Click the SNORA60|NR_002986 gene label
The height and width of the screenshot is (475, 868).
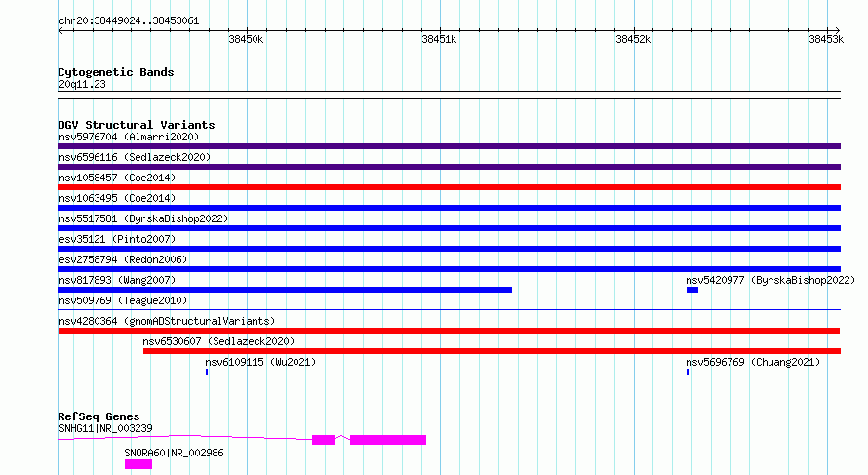click(x=174, y=453)
